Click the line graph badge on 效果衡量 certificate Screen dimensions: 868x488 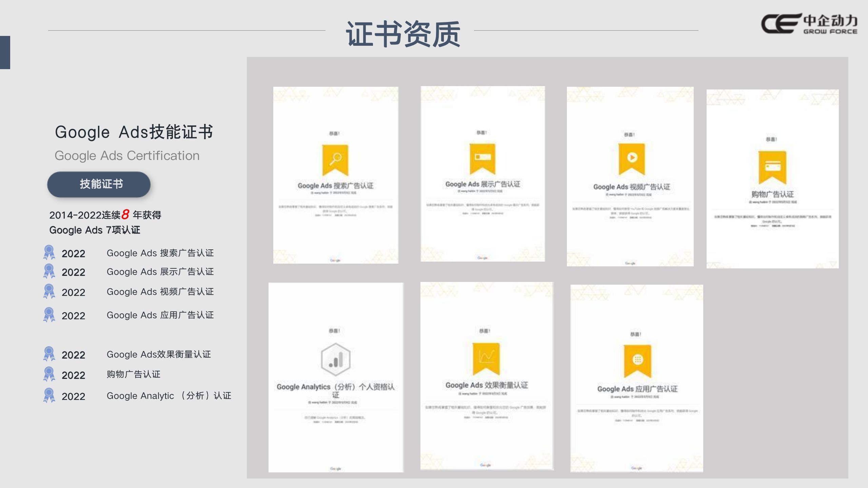tap(486, 359)
